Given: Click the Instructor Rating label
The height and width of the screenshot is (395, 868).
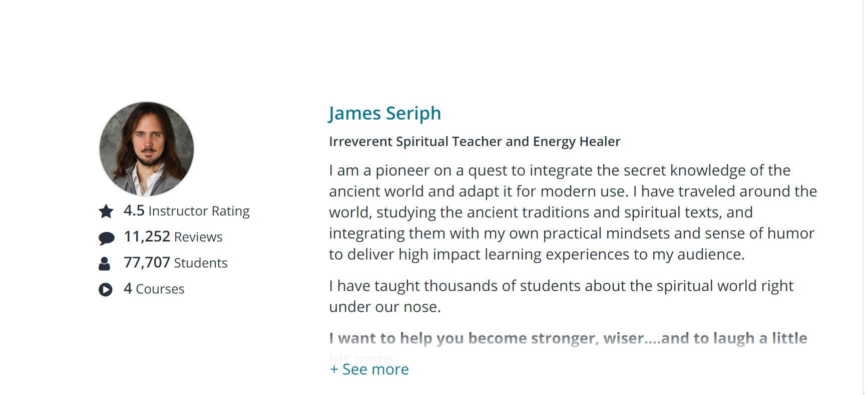Looking at the screenshot, I should tap(199, 211).
